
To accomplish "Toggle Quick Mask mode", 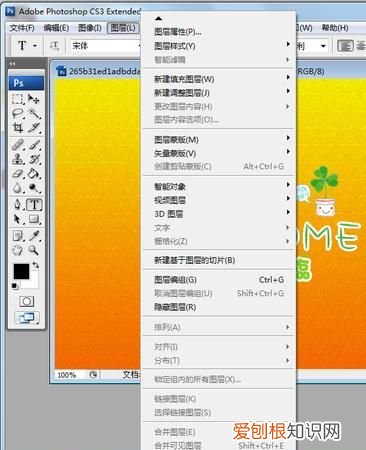I will click(x=26, y=302).
